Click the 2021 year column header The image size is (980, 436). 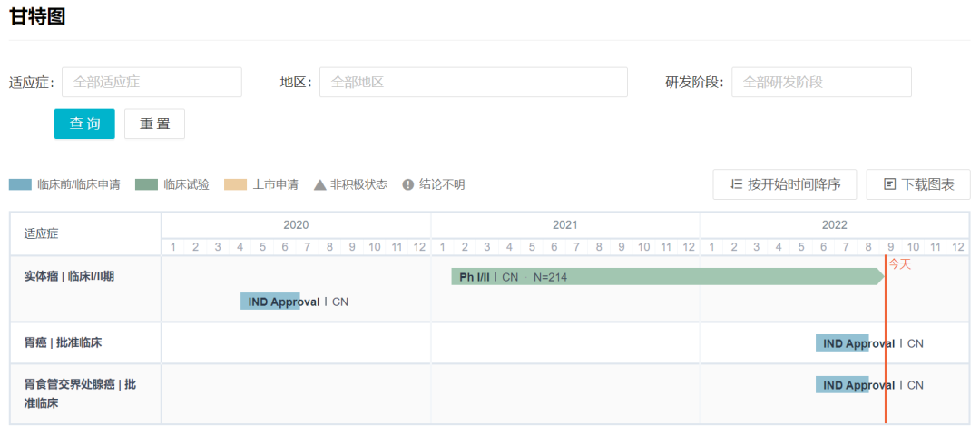(x=564, y=225)
